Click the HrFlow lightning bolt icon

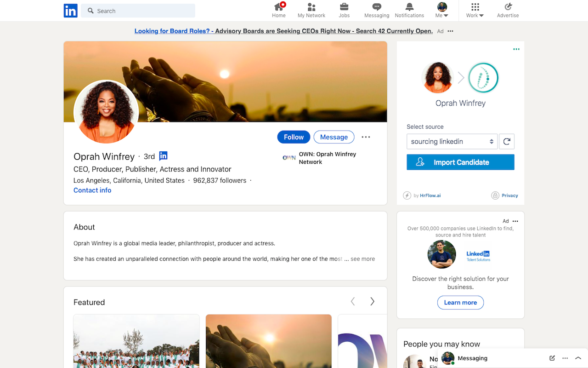click(407, 195)
